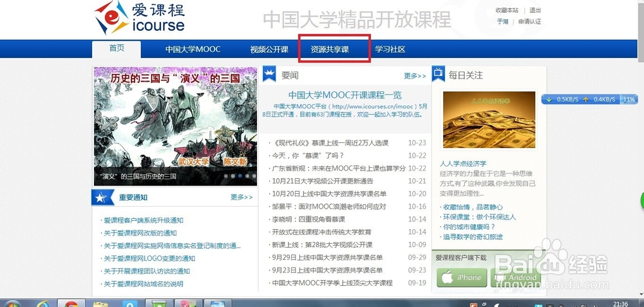Click the Android client download button
Viewport: 644px width, 307px height.
515,277
